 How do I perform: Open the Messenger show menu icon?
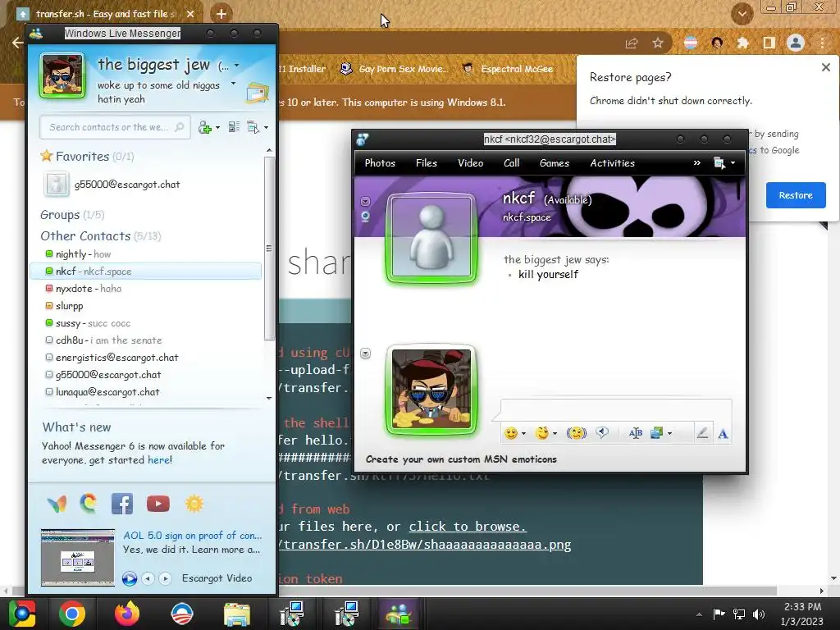coord(253,127)
